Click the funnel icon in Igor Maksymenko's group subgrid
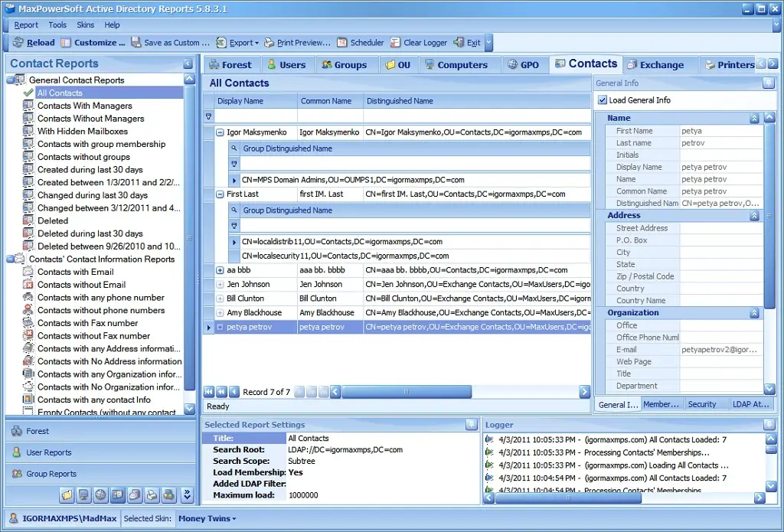The width and height of the screenshot is (784, 532). (234, 164)
